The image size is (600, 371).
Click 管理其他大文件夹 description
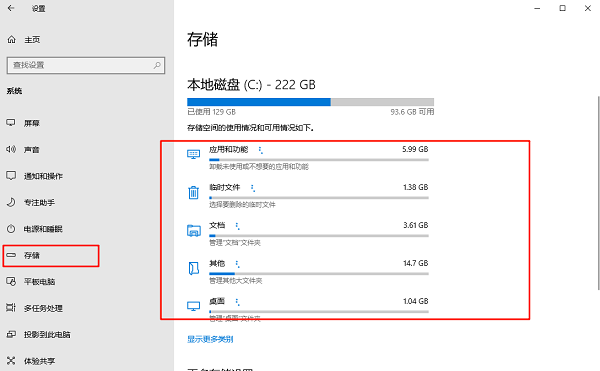pyautogui.click(x=236, y=281)
